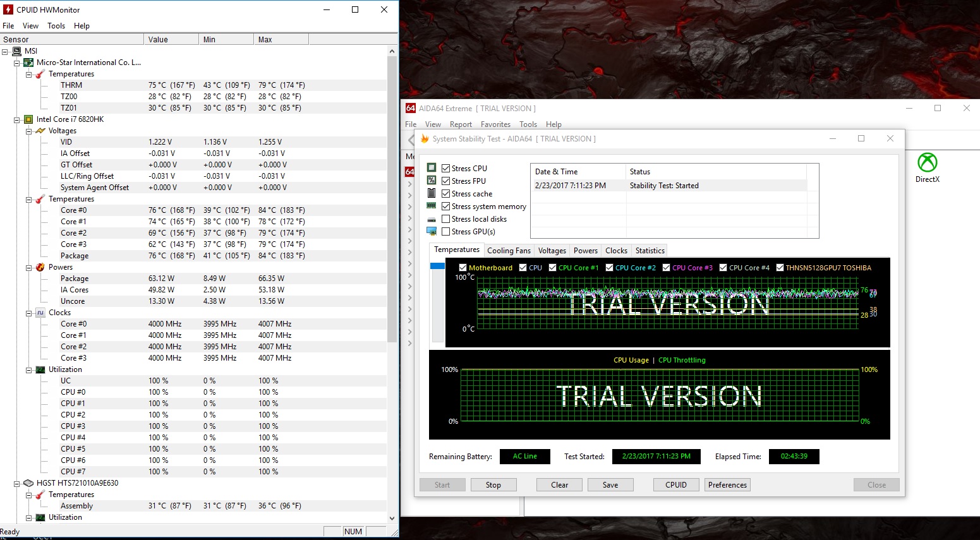
Task: Click the Voltages icon under Intel Core
Action: point(40,131)
